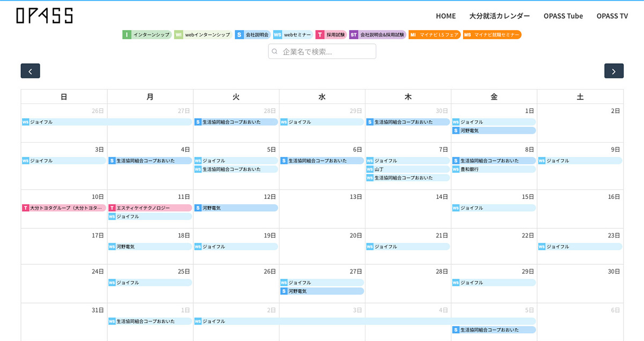Click the search magnifier icon
This screenshot has height=341, width=644.
(x=275, y=51)
